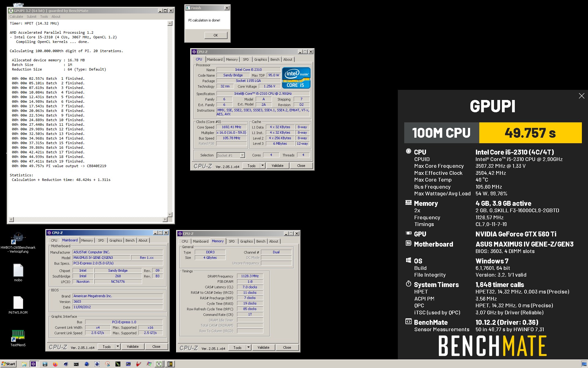The height and width of the screenshot is (368, 588).
Task: Expand Tools dropdown arrow in CPU-Z Memory window
Action: [x=248, y=347]
